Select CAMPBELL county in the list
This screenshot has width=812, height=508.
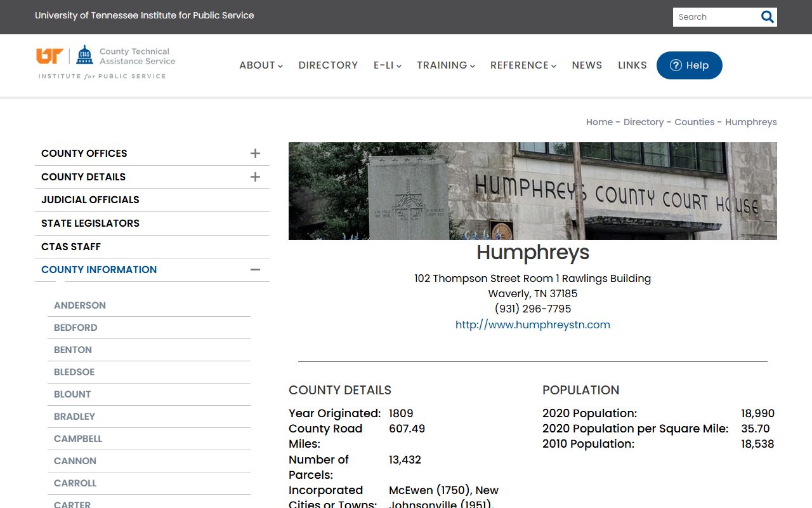click(78, 439)
